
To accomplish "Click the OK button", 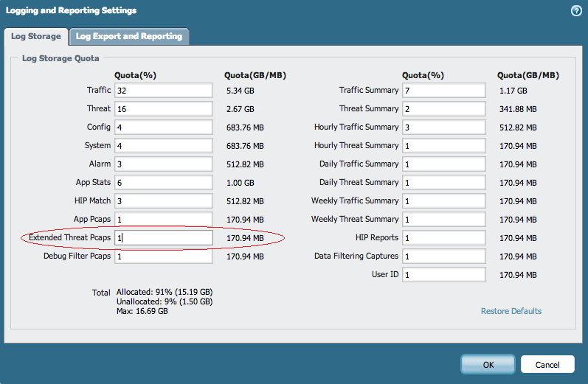I will [x=488, y=364].
